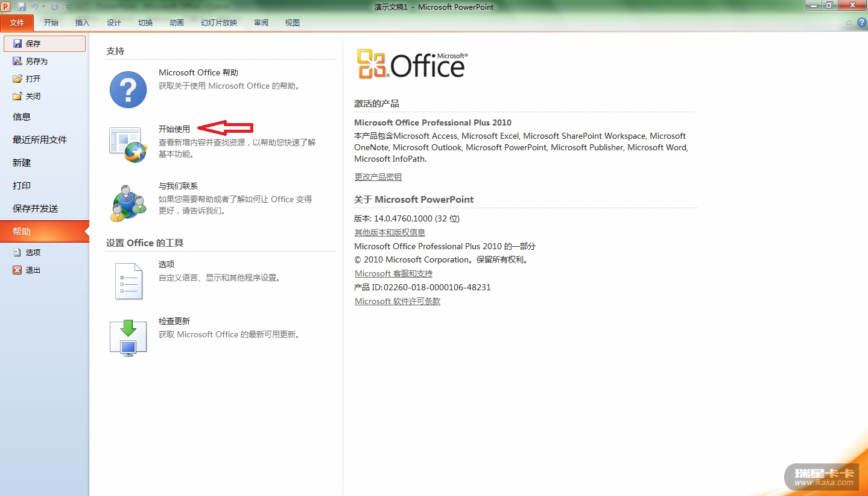Open the 开始使用 (Getting Started) entry title
This screenshot has height=496, width=868.
[174, 129]
